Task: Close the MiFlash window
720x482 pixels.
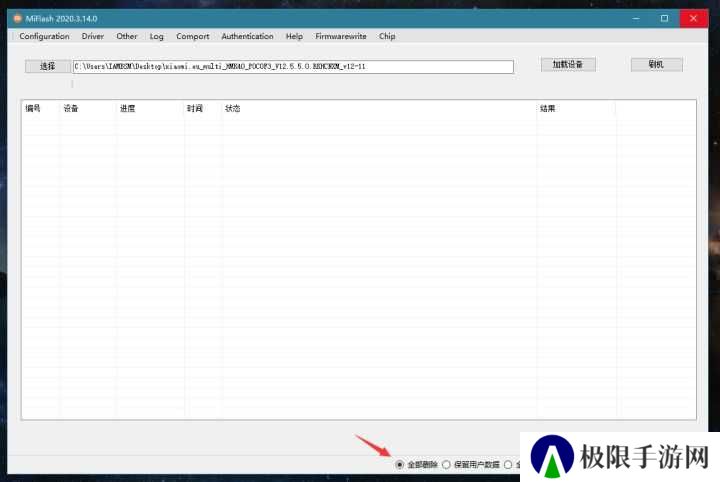Action: coord(693,18)
